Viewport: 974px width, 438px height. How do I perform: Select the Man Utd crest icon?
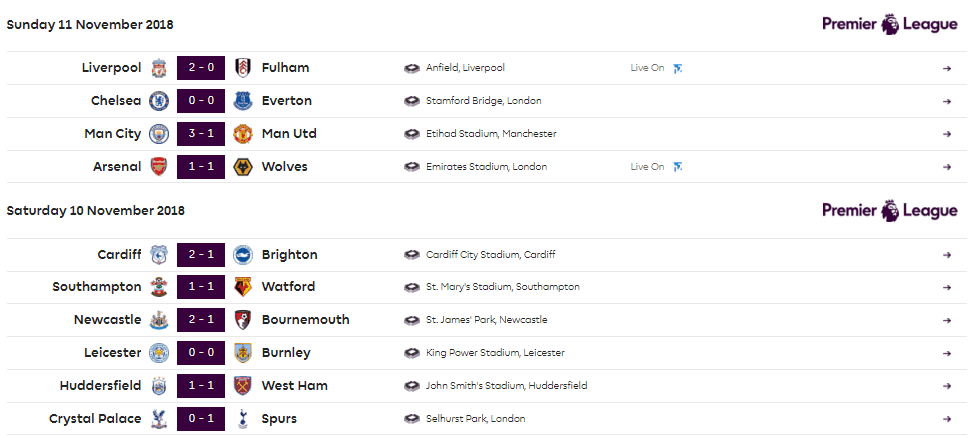point(243,134)
